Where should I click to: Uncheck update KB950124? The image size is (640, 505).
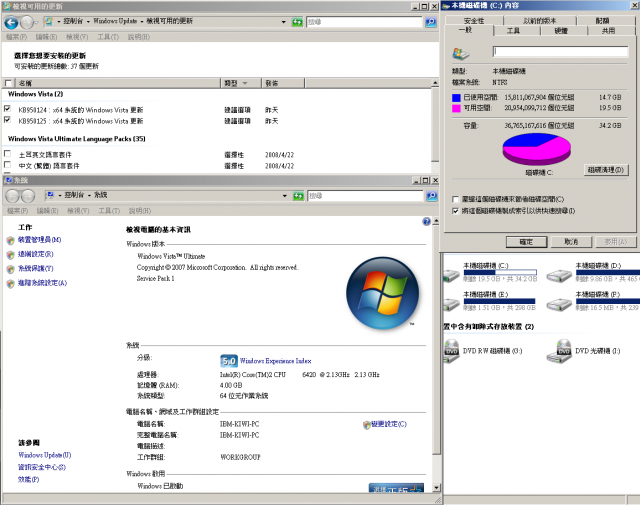[7, 109]
